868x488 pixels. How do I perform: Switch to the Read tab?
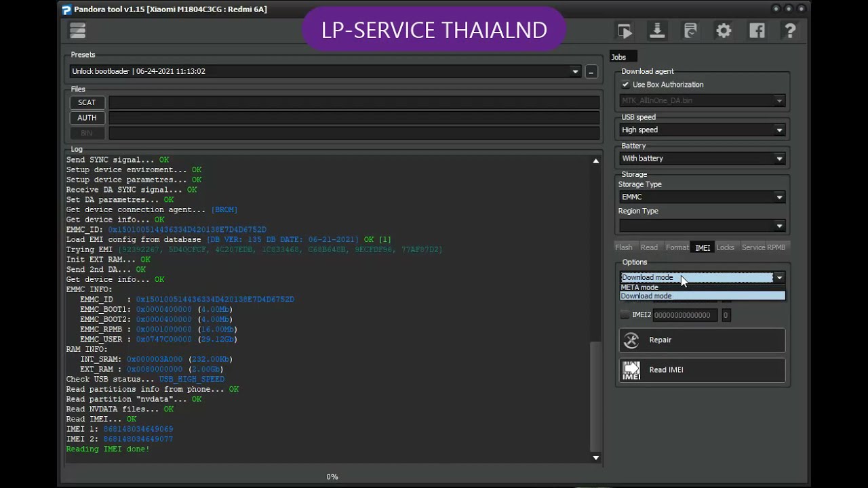tap(649, 247)
